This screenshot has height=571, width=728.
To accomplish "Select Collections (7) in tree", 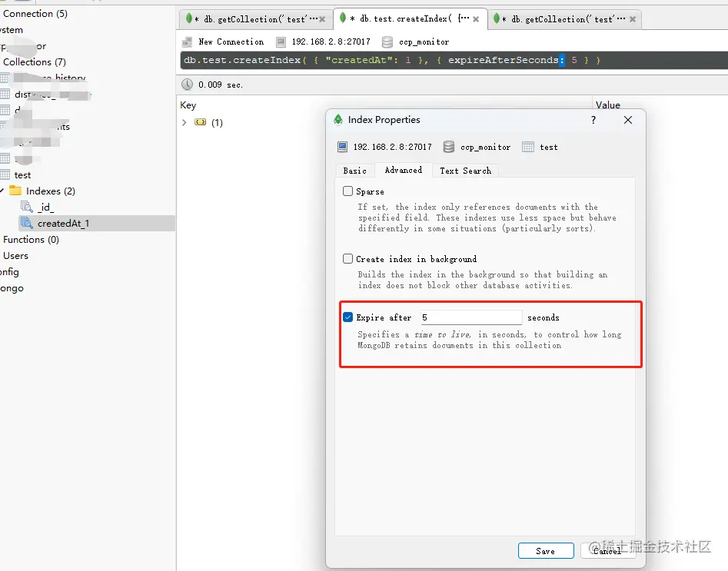I will tap(35, 61).
